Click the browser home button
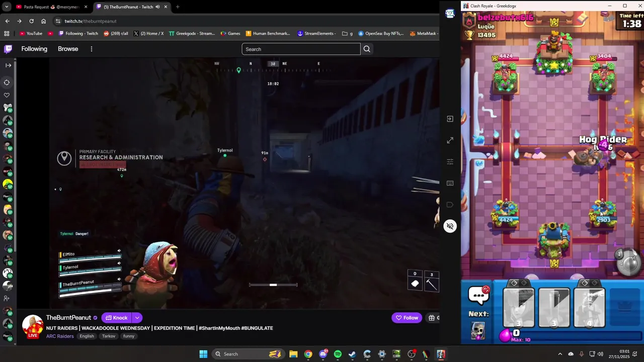This screenshot has height=362, width=644. 43,21
